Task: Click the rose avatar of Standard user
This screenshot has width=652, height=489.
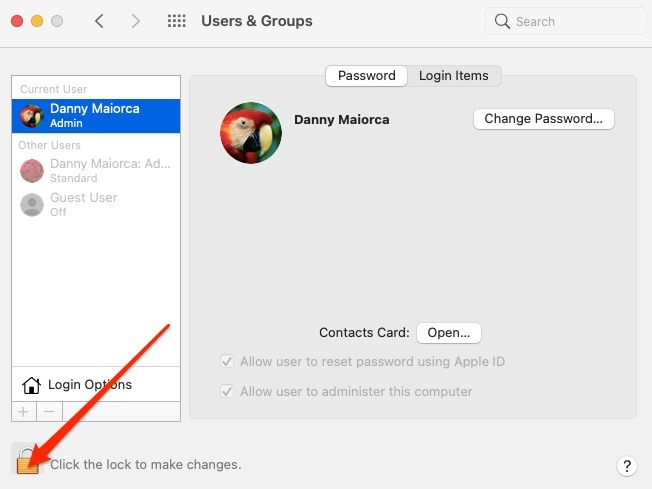Action: pyautogui.click(x=32, y=171)
